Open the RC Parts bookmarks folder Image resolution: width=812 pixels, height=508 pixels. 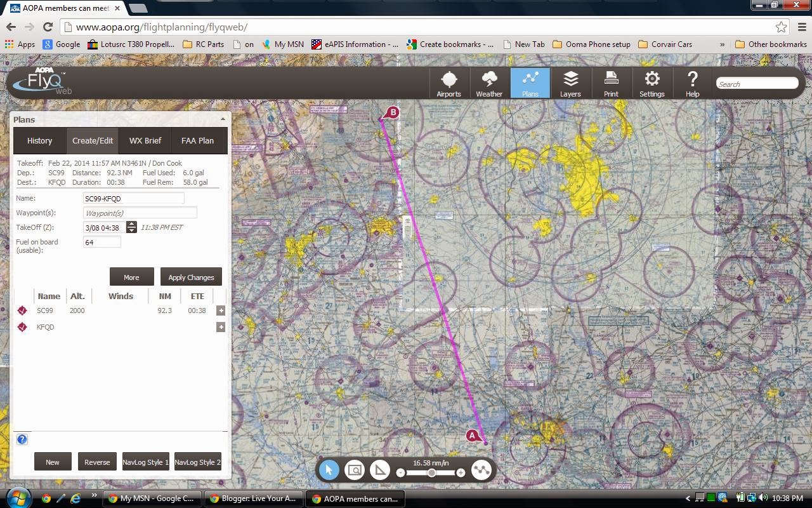203,44
